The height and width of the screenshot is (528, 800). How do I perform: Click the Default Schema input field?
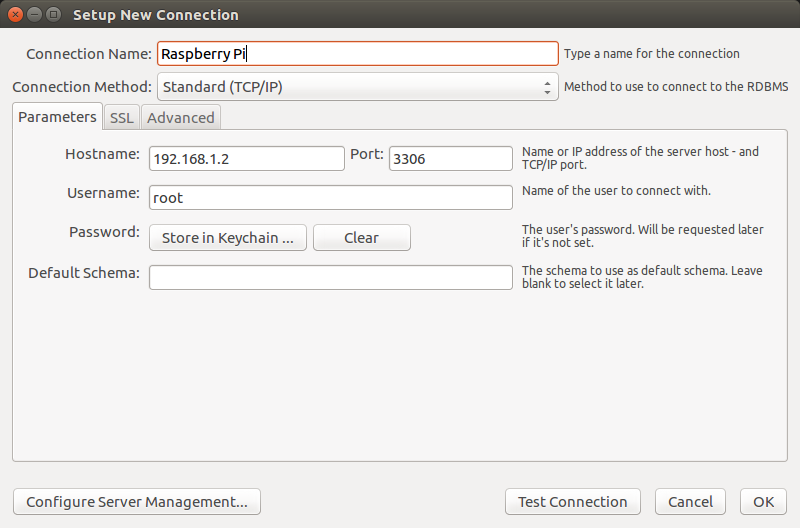coord(331,277)
